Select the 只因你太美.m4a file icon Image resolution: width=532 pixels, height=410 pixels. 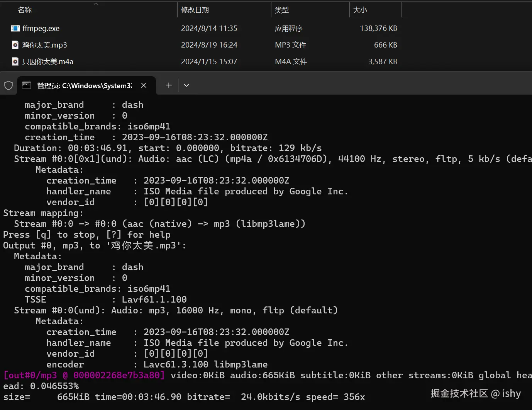coord(15,61)
